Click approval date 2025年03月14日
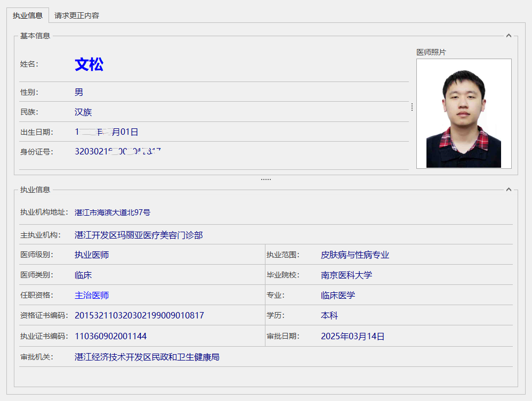 [352, 336]
